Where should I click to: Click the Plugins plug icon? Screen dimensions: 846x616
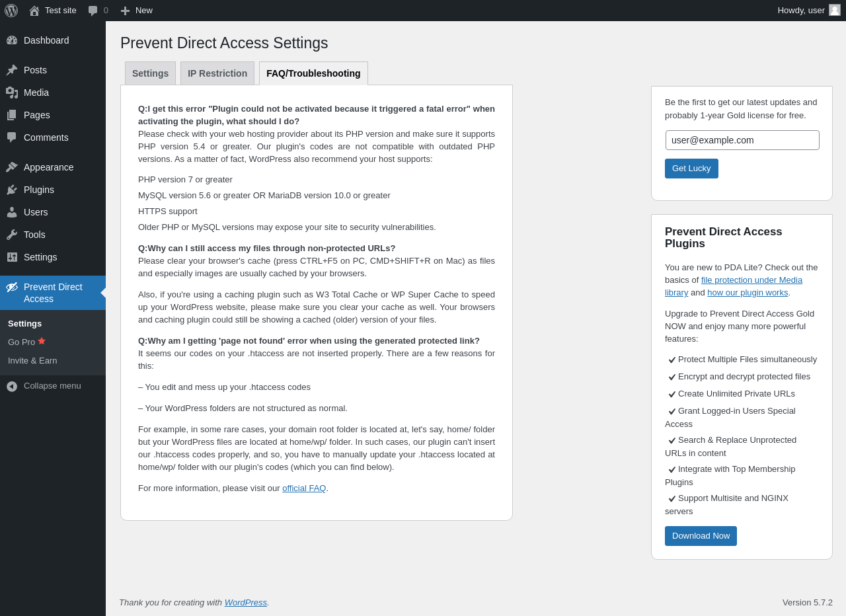coord(12,190)
